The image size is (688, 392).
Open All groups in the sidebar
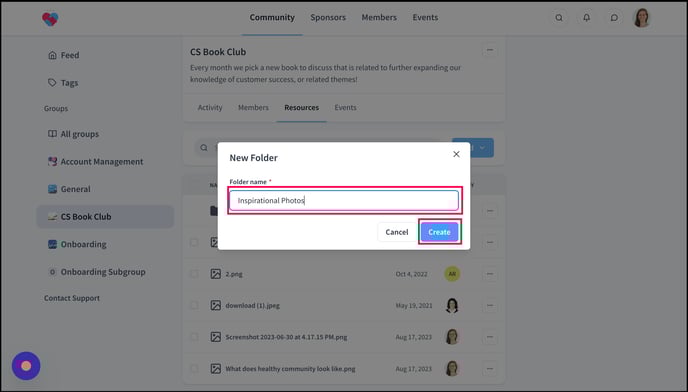coord(105,134)
